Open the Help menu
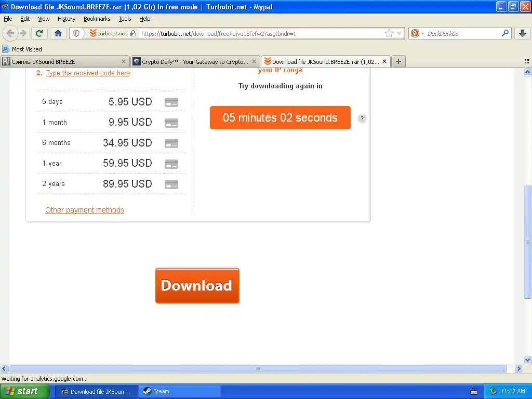Screen dimensions: 532x399 click(x=144, y=19)
